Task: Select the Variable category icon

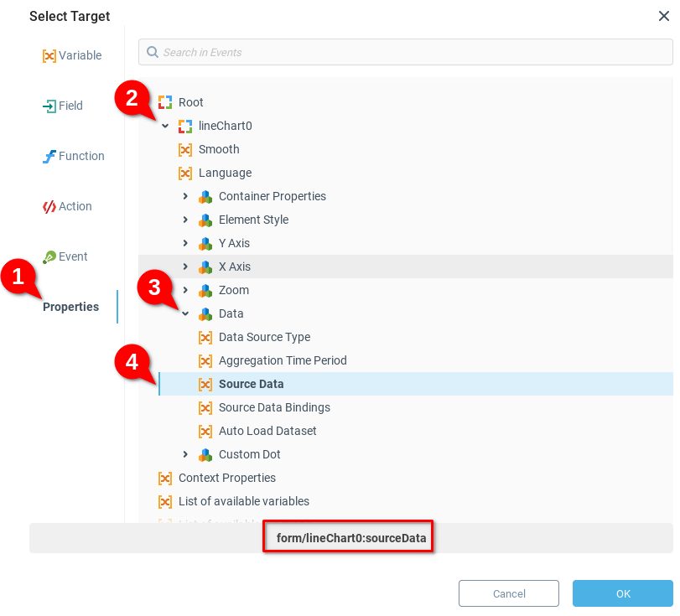Action: 49,56
